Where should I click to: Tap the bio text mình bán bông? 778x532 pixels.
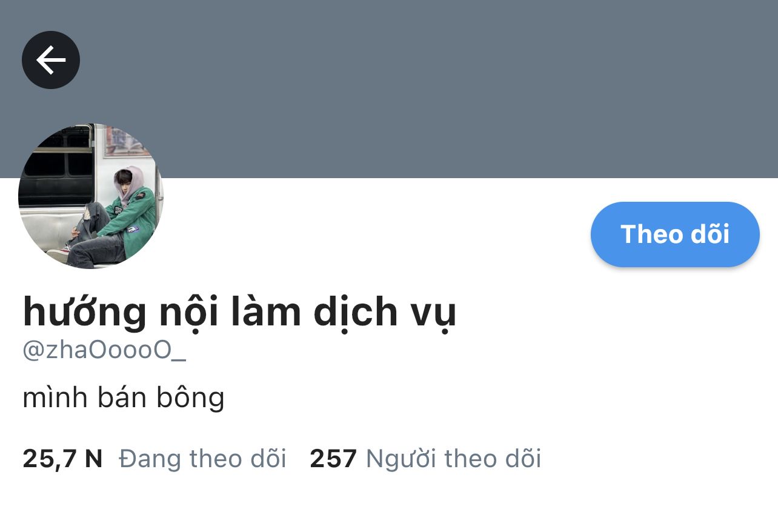tap(124, 397)
